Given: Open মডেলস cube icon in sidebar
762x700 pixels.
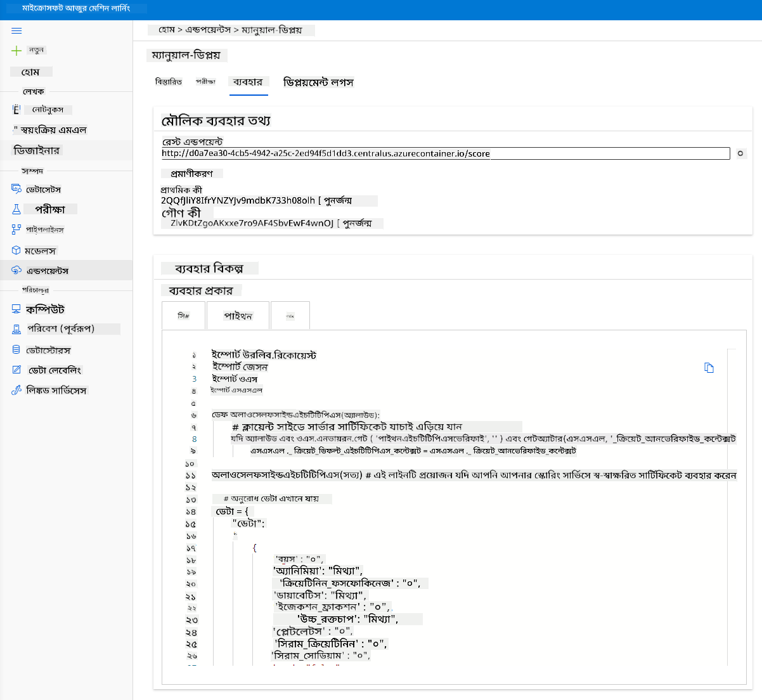Looking at the screenshot, I should coord(16,250).
